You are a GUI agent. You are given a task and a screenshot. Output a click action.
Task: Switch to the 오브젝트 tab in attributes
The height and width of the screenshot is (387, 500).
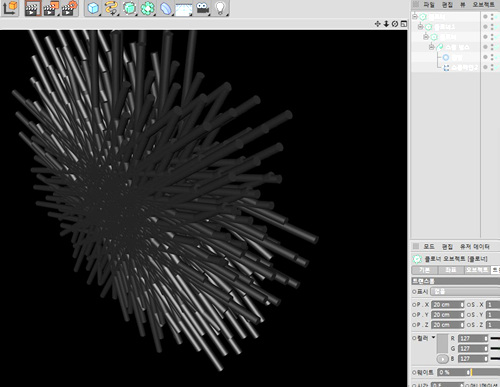coord(477,270)
